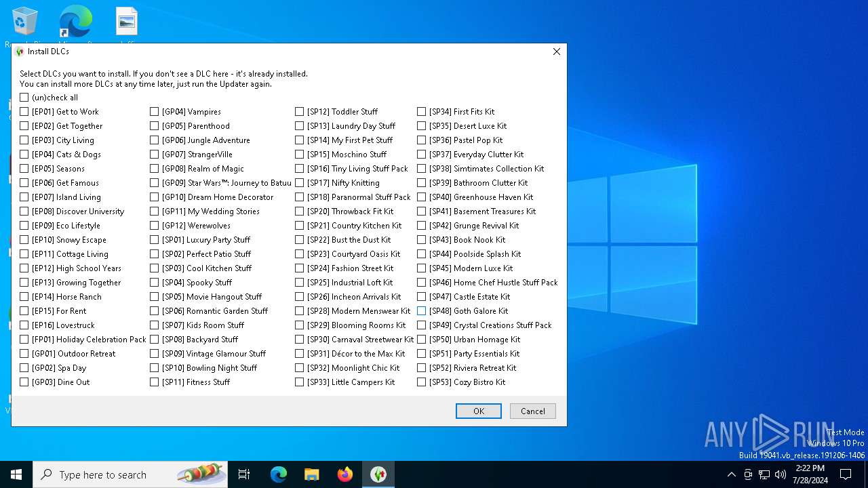This screenshot has height=488, width=868.
Task: Toggle the (un)check all checkbox
Action: coord(24,98)
